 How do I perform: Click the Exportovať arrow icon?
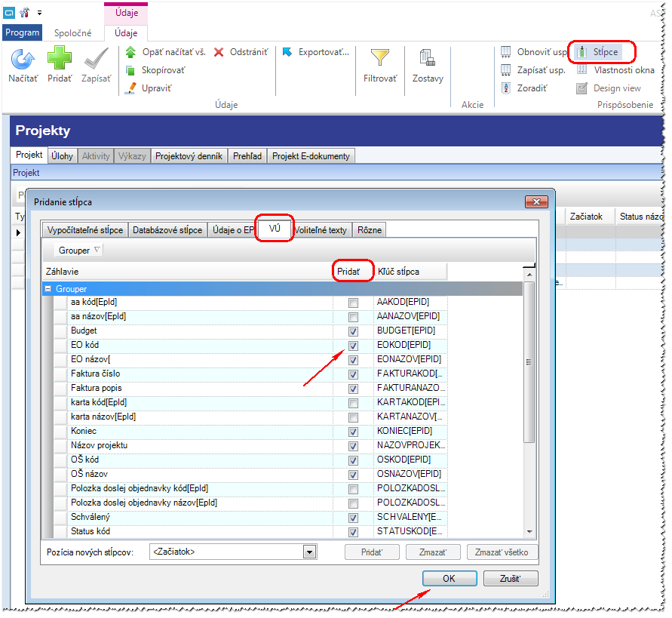287,52
